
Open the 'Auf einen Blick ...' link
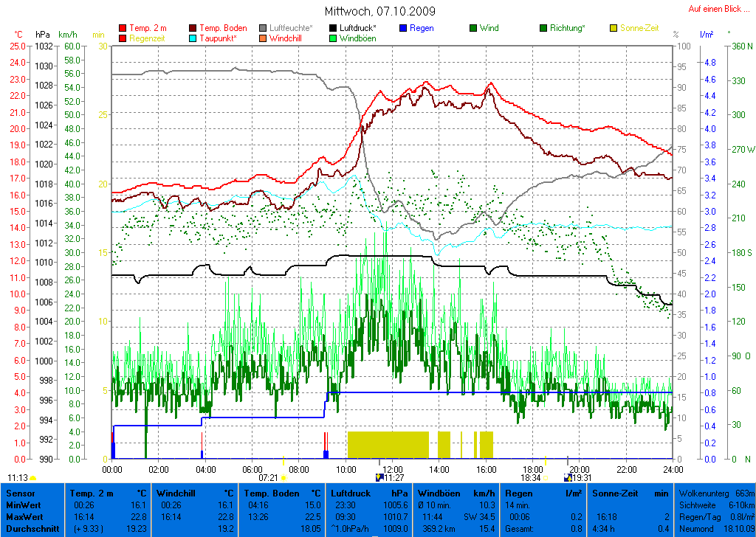[718, 9]
